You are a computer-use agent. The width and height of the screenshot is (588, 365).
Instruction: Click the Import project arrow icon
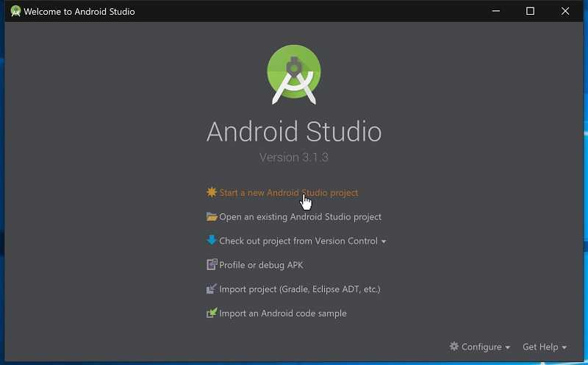click(x=212, y=288)
